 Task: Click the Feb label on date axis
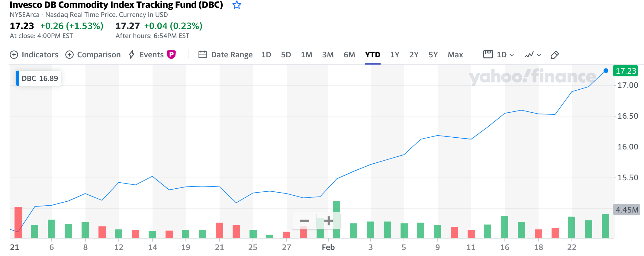(x=328, y=247)
